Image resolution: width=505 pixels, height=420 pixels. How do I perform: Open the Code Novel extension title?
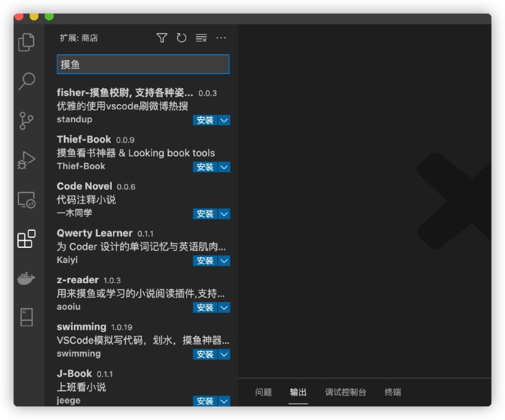85,186
